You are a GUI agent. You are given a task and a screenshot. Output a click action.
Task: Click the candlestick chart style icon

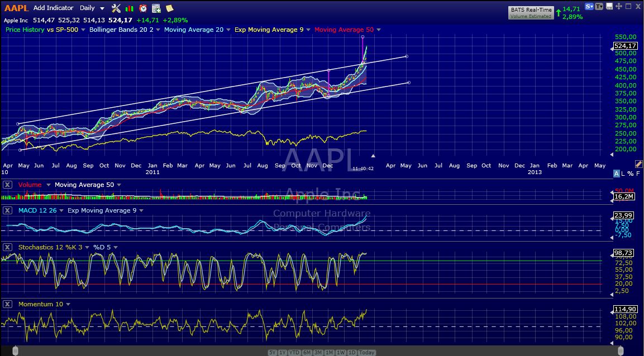(x=130, y=8)
